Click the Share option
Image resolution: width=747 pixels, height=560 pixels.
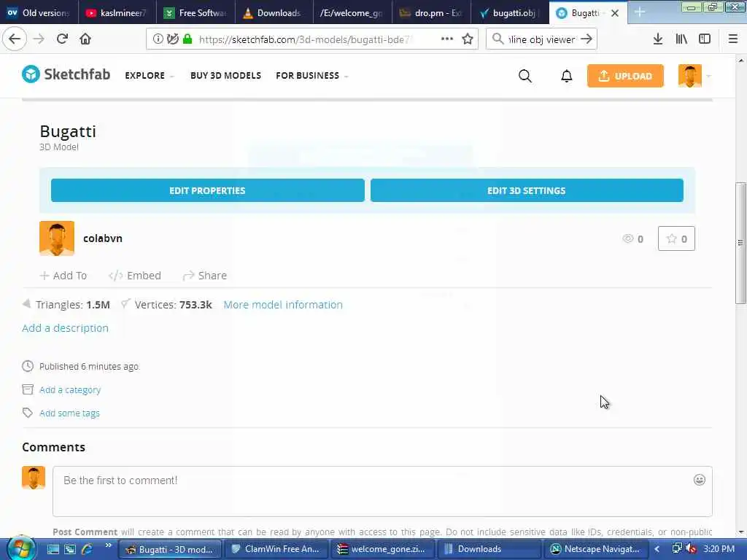[x=205, y=276]
